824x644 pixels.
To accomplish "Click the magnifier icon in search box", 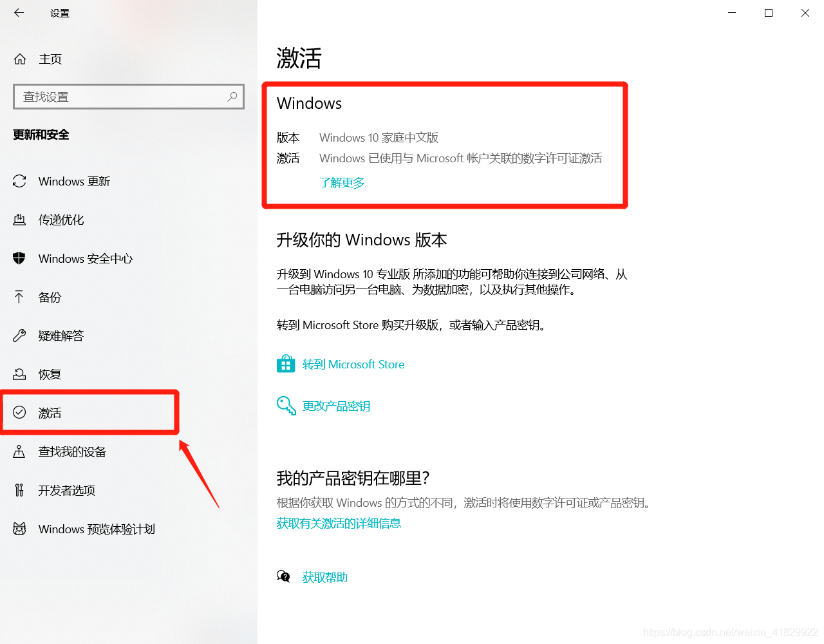I will (x=232, y=97).
